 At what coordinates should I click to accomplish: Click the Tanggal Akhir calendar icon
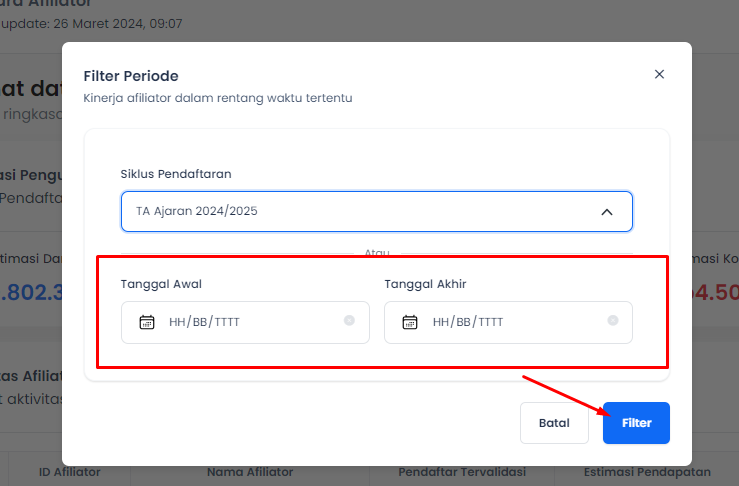pos(410,322)
